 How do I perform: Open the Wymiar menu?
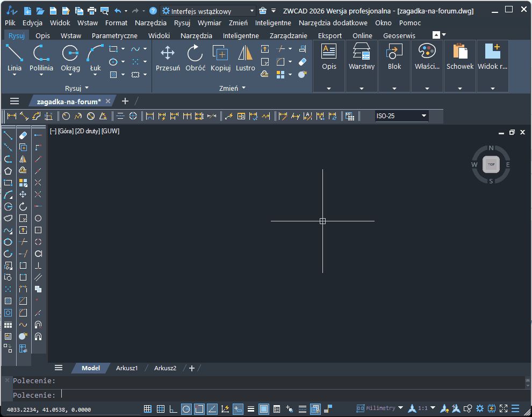tap(210, 23)
